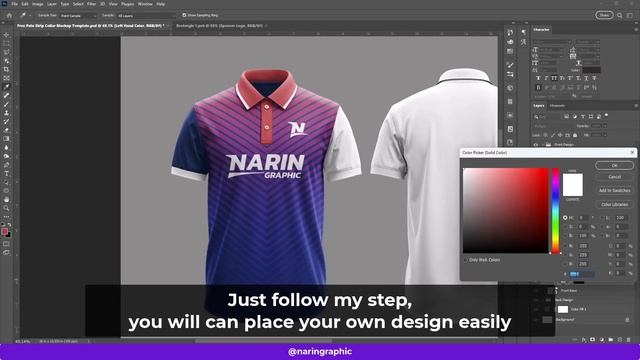Filter layers by pixel layers icon
Screen dimensions: 640x360
coord(567,117)
